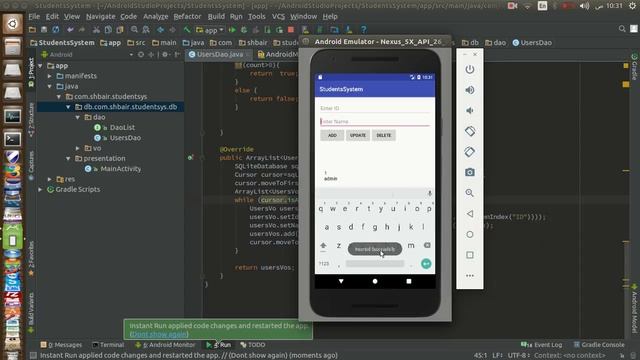This screenshot has height=360, width=640.
Task: Open the Gradle Console tool window
Action: pyautogui.click(x=599, y=345)
